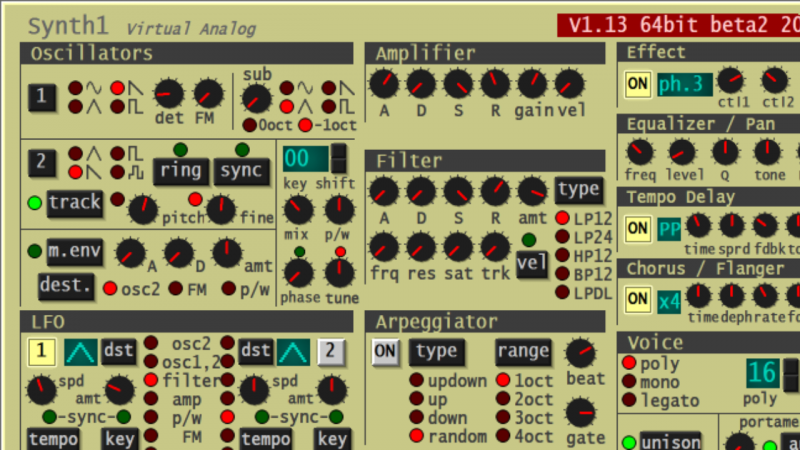This screenshot has width=800, height=450.
Task: Select legato voice mode
Action: point(629,400)
